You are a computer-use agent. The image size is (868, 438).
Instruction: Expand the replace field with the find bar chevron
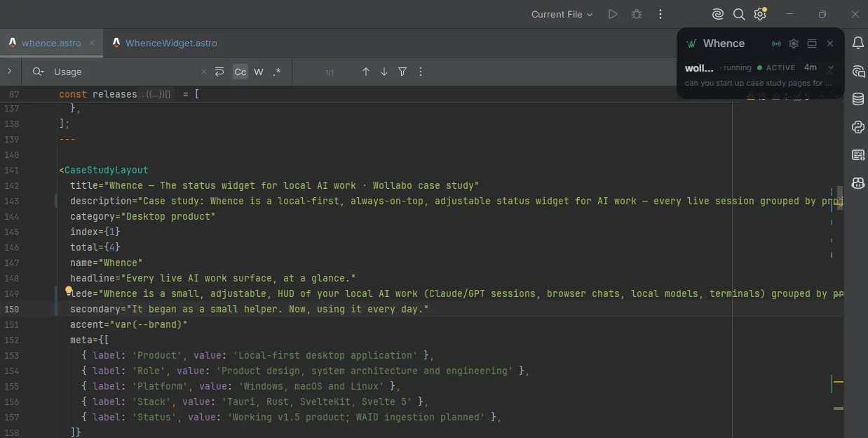click(x=9, y=72)
